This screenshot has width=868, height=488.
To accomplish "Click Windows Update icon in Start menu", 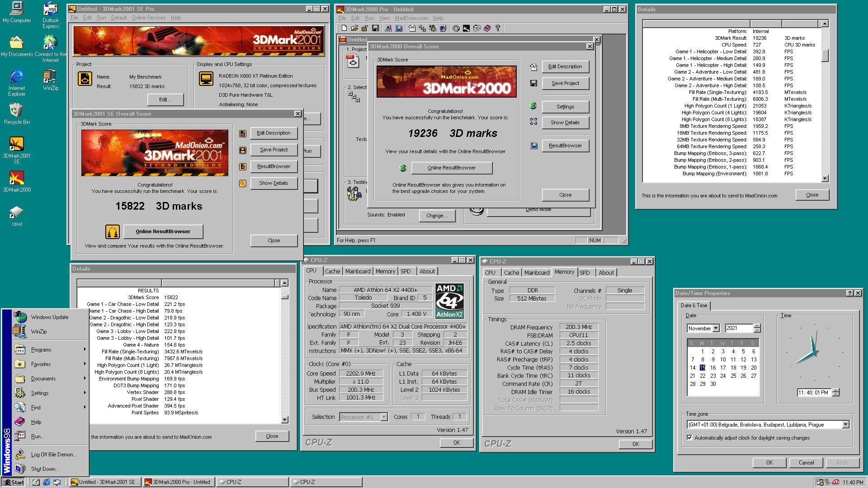I will (20, 317).
